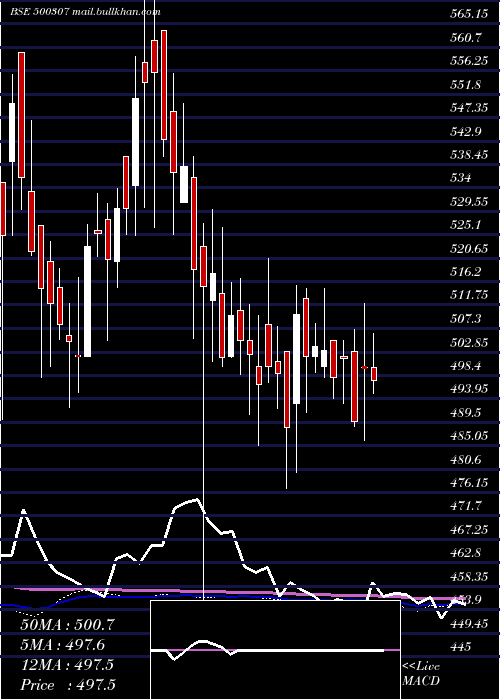Click the 551.8 price axis label
Screen dimensions: 500x700
tap(465, 85)
